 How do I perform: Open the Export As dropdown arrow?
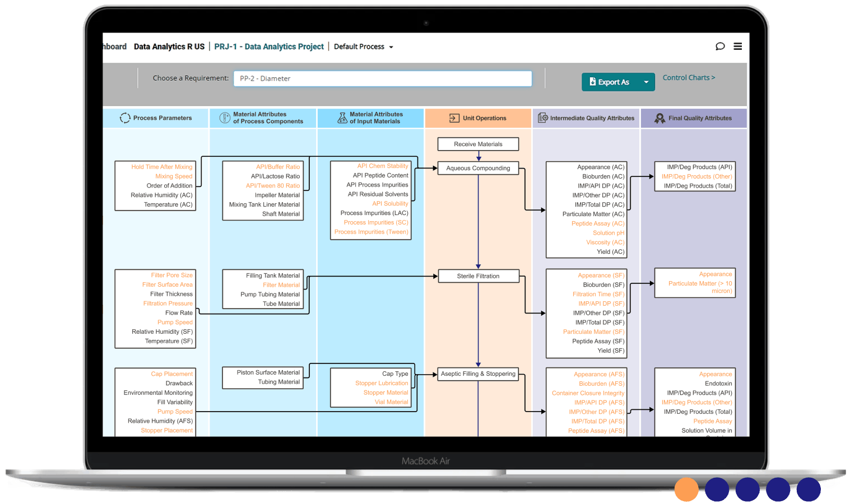coord(646,82)
